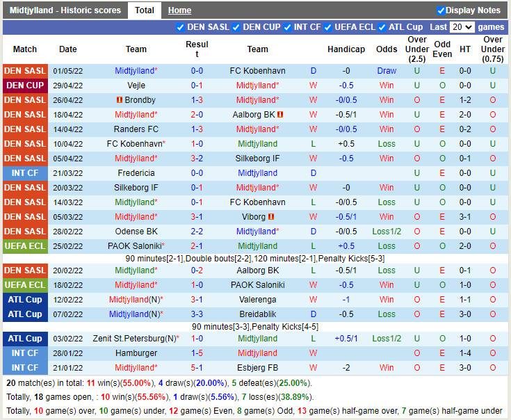
Task: Click the Hamburger team name link
Action: pyautogui.click(x=136, y=353)
